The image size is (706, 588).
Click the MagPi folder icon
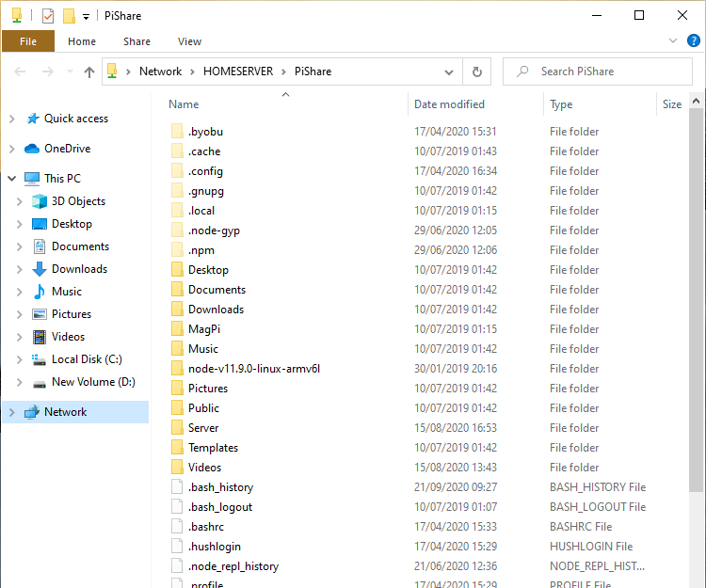pyautogui.click(x=177, y=329)
